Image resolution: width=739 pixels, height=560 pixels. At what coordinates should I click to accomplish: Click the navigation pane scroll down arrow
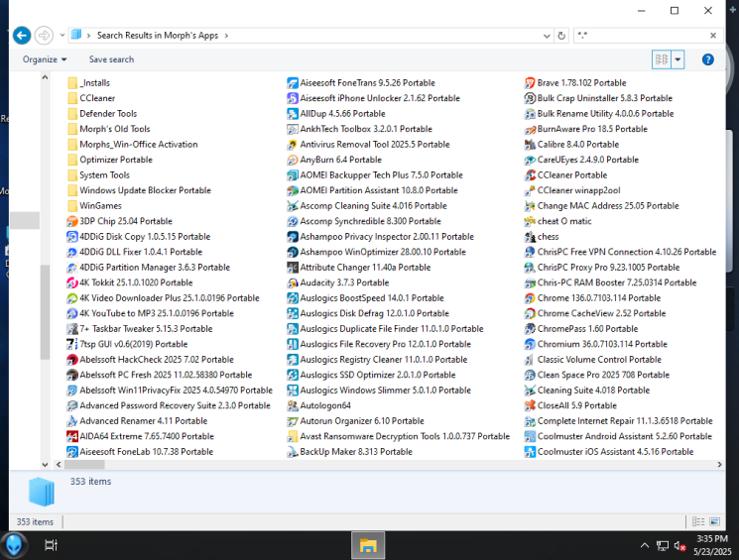tap(45, 465)
